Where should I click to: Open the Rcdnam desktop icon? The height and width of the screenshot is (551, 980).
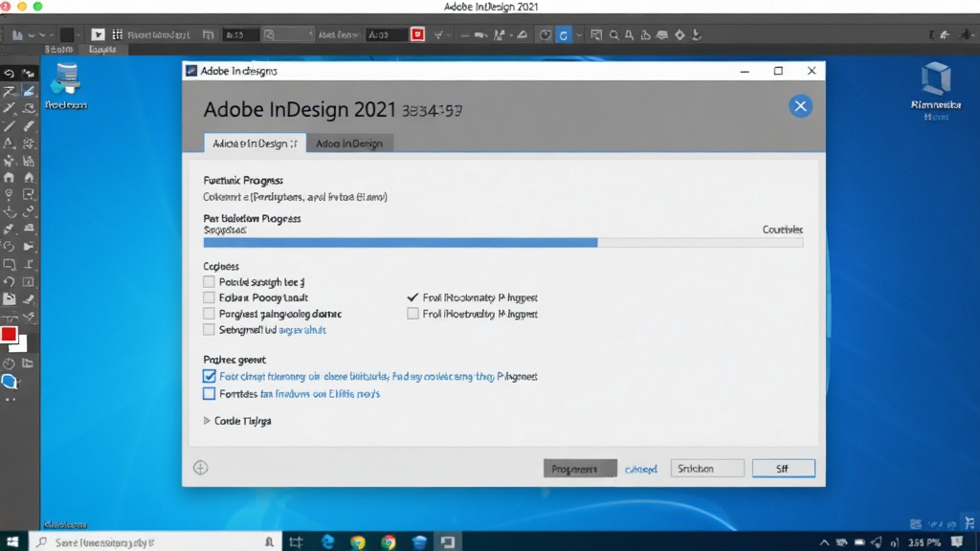tap(66, 87)
